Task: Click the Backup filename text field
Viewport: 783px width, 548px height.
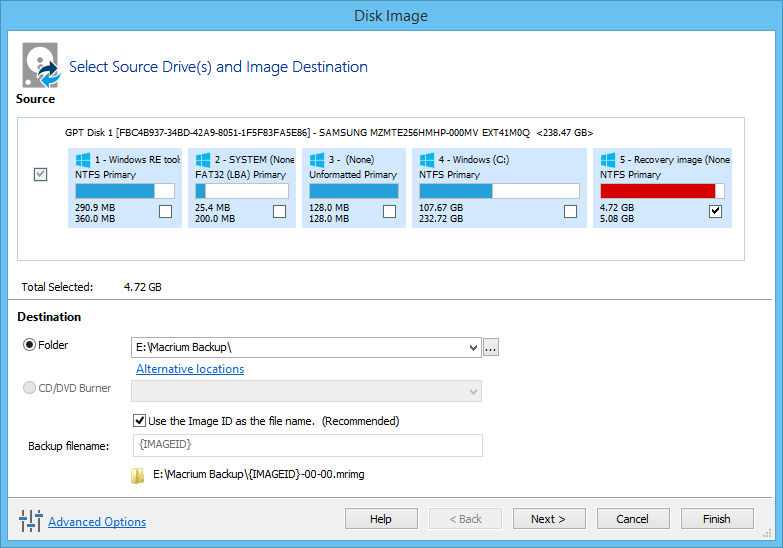Action: 307,445
